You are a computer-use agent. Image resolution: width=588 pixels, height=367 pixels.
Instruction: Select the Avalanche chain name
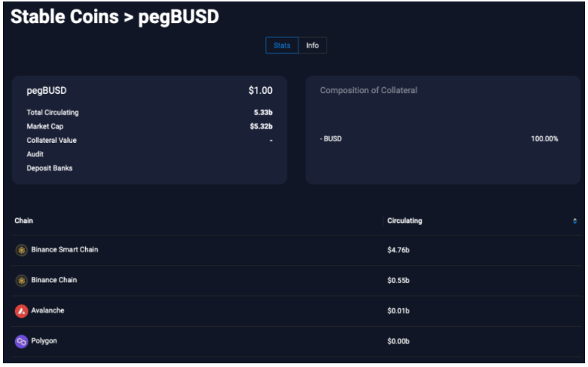tap(48, 310)
